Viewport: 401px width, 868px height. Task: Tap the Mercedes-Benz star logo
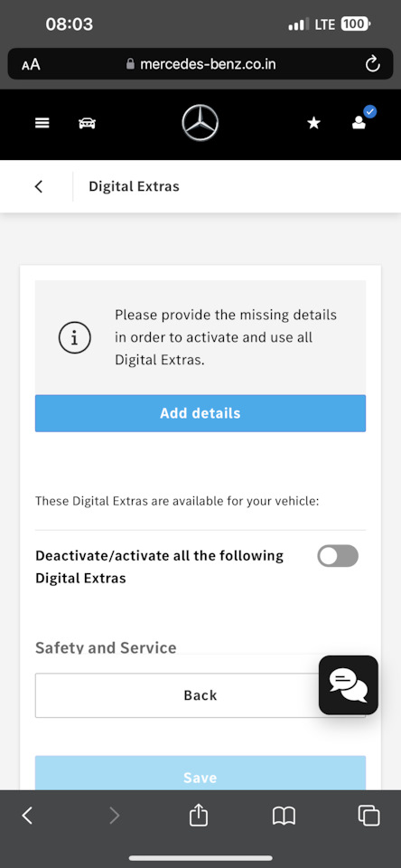[x=200, y=123]
